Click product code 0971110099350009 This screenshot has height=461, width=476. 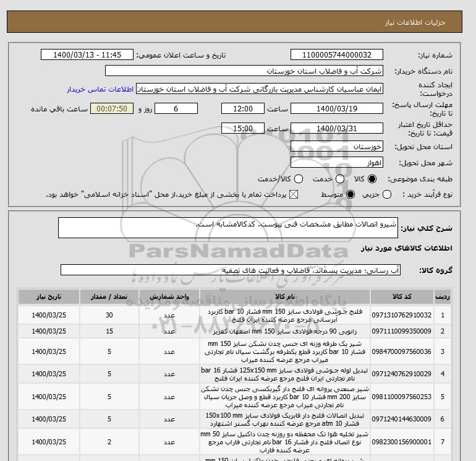tap(402, 331)
